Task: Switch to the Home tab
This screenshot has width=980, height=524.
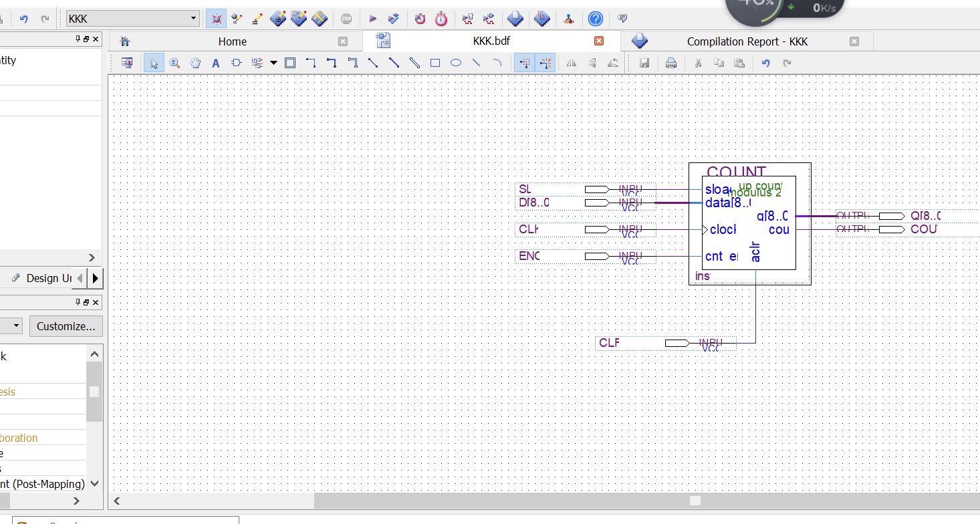Action: point(232,41)
